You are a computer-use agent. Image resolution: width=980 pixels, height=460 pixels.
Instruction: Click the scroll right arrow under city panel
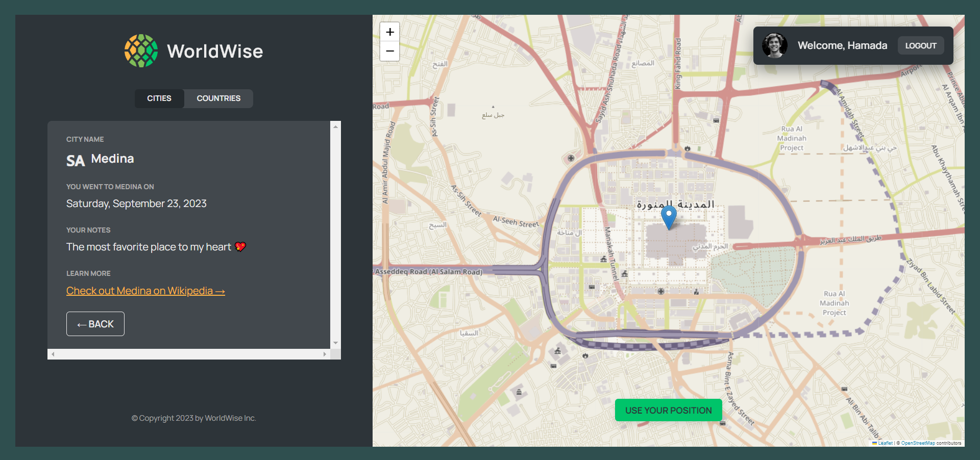point(325,354)
